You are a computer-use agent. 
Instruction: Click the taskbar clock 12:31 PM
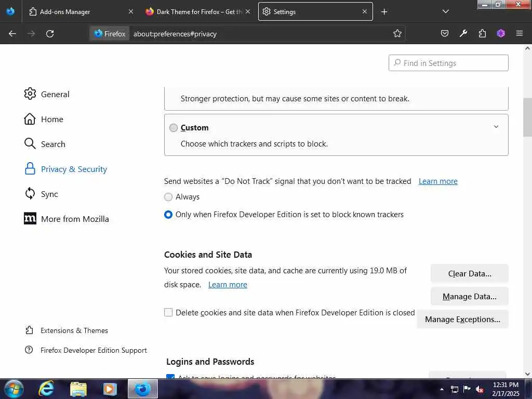click(x=506, y=385)
